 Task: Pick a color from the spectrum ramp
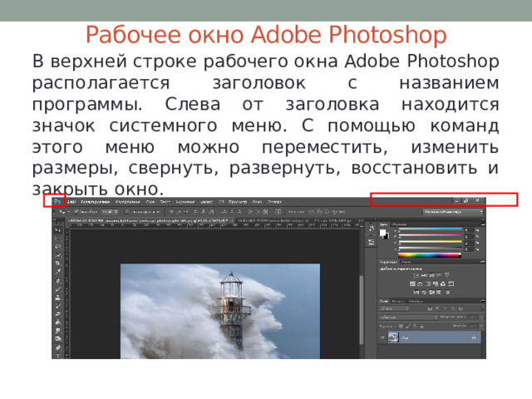point(430,255)
